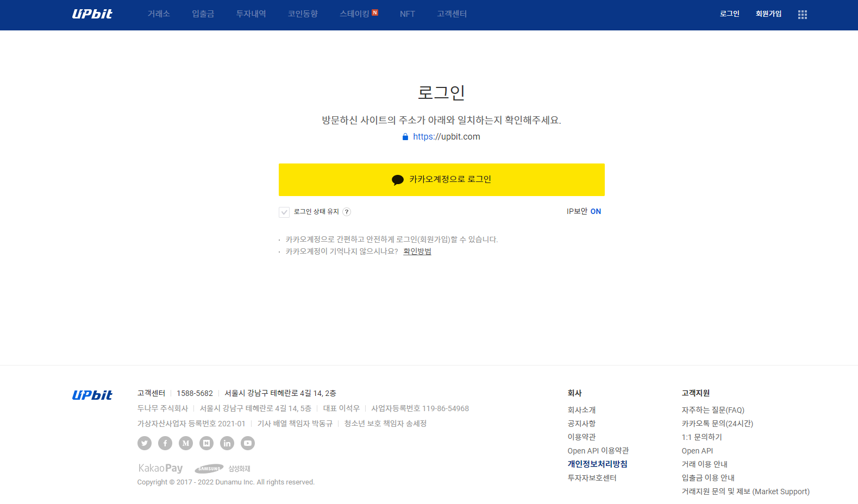Open 회사소개 footer link
858x504 pixels.
coord(581,410)
